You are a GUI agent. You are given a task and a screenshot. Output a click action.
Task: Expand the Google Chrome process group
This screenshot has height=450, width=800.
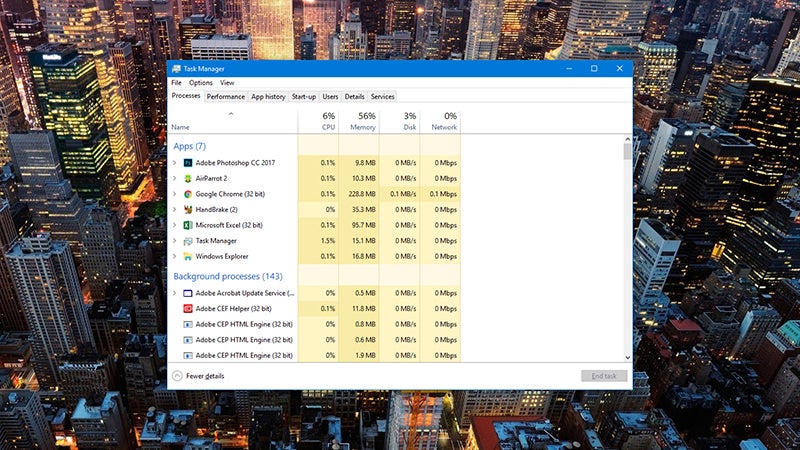175,194
